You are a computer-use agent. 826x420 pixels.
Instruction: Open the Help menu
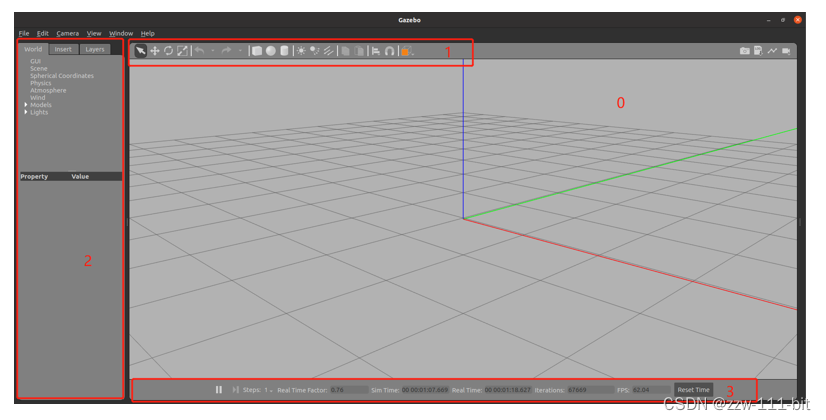148,33
